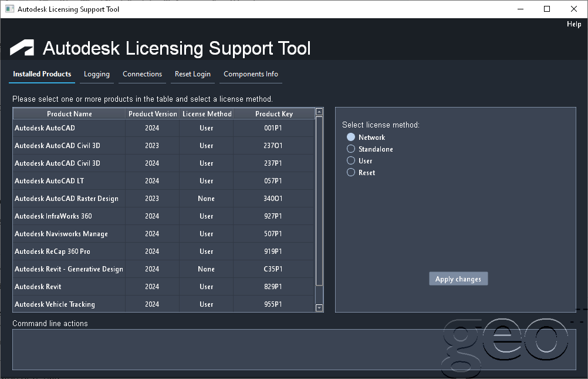Click the table scrollbar down arrow
This screenshot has width=588, height=379.
tap(319, 308)
